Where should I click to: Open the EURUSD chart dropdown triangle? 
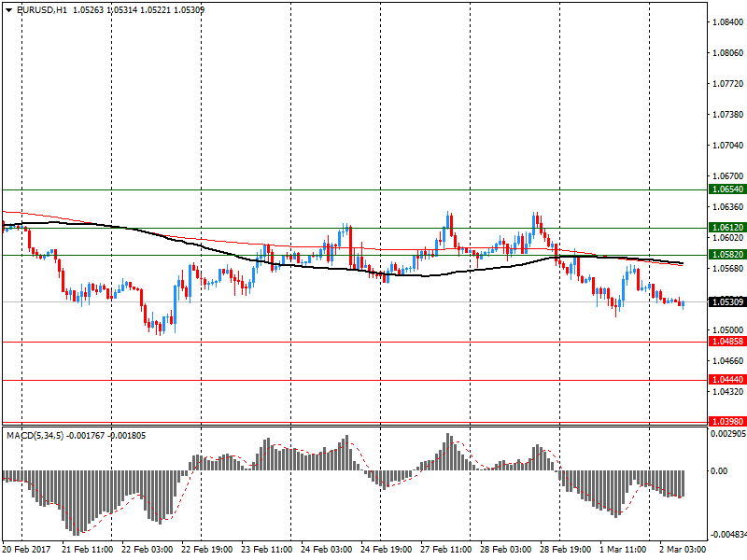coord(9,10)
